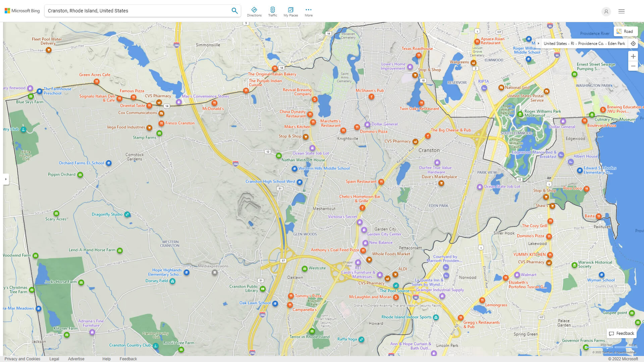Zoom in using the plus icon
The image size is (644, 362).
(x=633, y=56)
